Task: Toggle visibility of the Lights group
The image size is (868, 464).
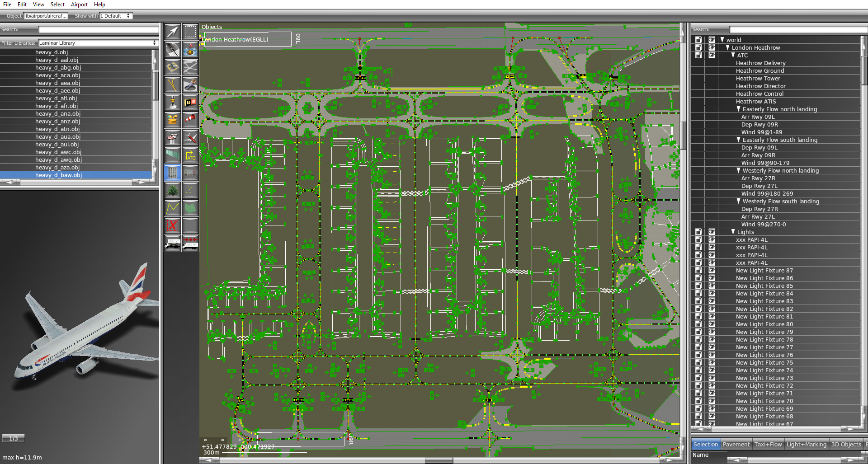Action: click(x=712, y=232)
